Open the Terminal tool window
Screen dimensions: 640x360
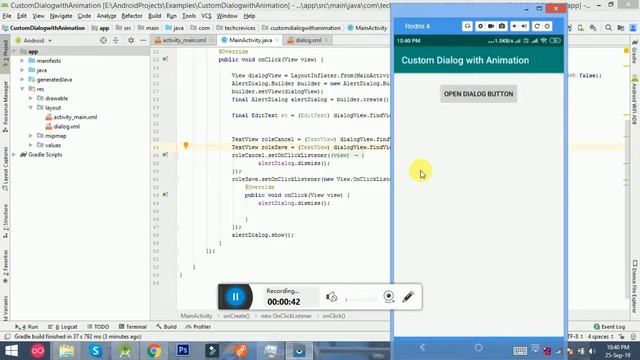pos(133,327)
